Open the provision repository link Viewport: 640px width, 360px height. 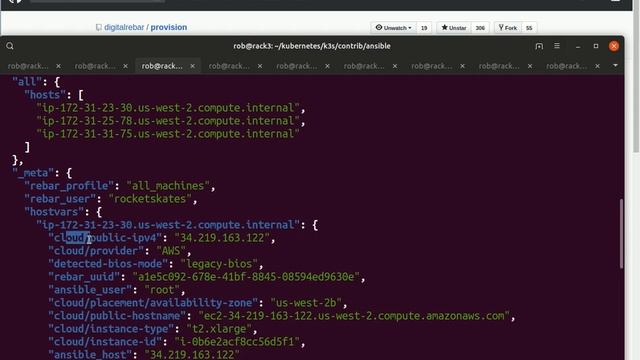[169, 27]
